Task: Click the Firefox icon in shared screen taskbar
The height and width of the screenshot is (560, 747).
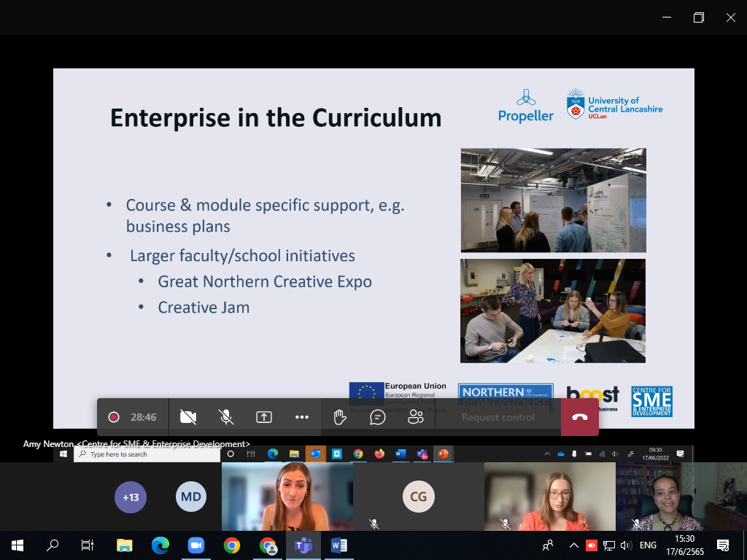Action: [379, 454]
